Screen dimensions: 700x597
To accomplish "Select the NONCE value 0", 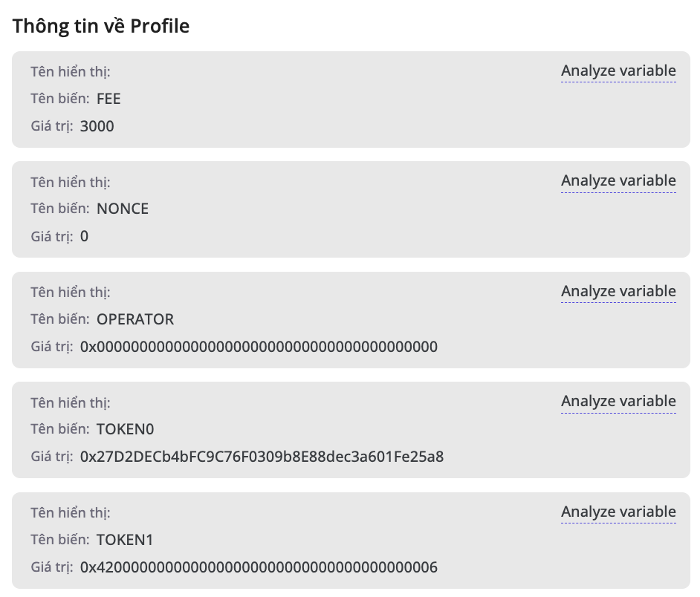I will 84,237.
